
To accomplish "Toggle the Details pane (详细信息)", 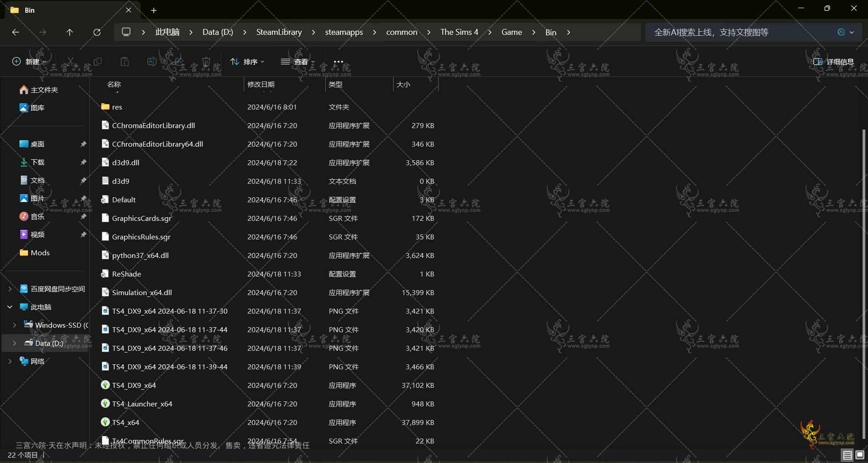I will pyautogui.click(x=834, y=62).
